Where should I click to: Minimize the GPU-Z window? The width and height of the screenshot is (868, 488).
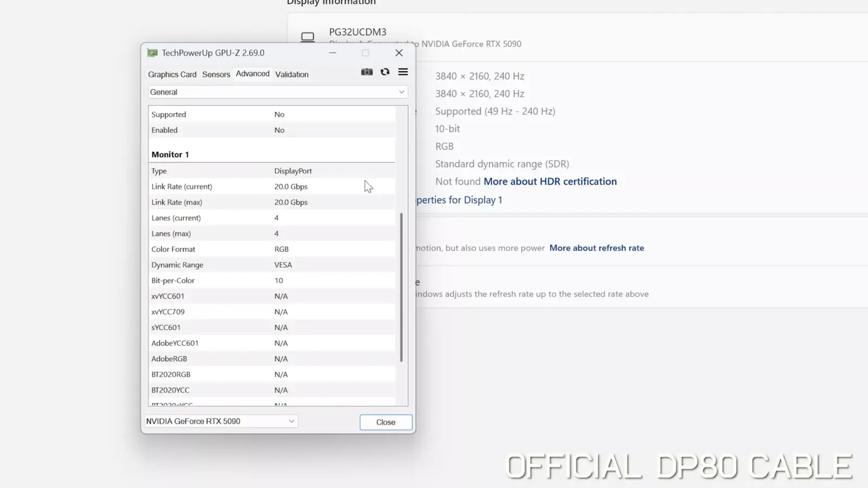[333, 53]
